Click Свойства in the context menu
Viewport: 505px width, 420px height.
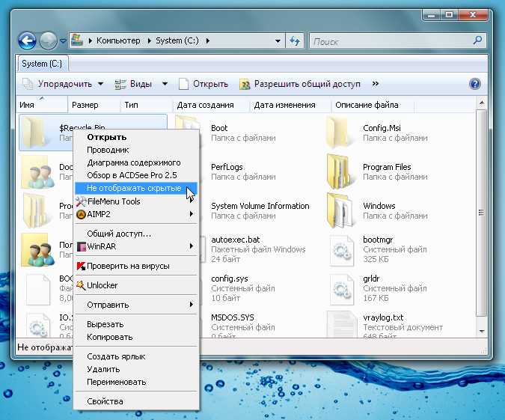pyautogui.click(x=105, y=401)
